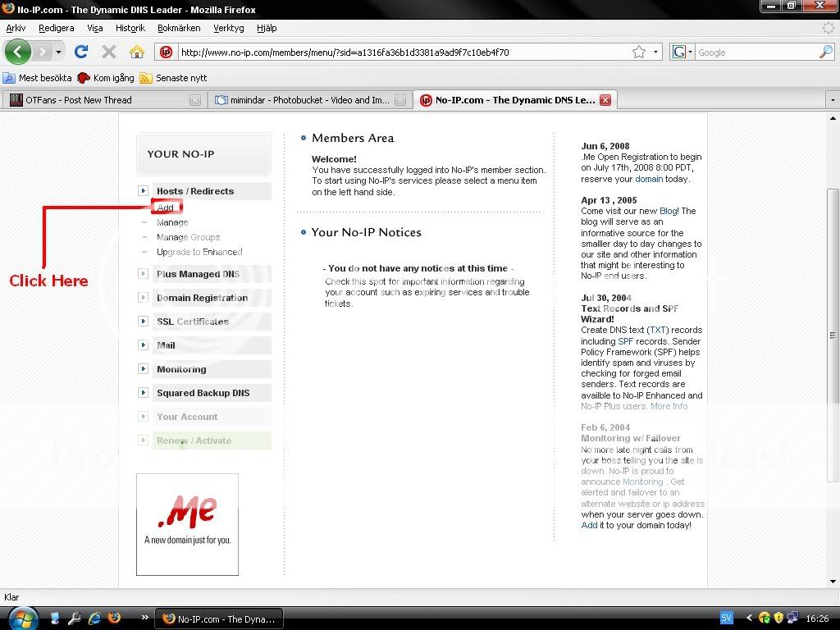Close the mimindar - Photobucket tab
This screenshot has width=840, height=630.
tap(400, 100)
